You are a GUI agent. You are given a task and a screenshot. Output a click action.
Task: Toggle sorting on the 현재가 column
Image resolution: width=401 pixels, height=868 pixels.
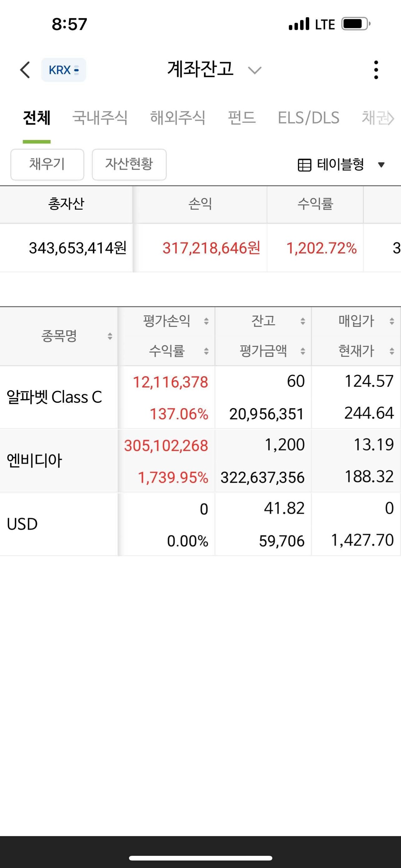(391, 351)
